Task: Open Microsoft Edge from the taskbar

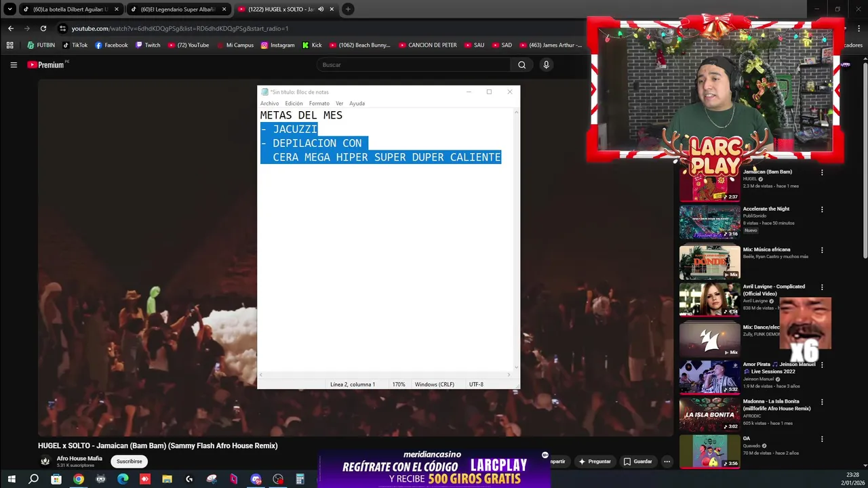Action: (123, 479)
